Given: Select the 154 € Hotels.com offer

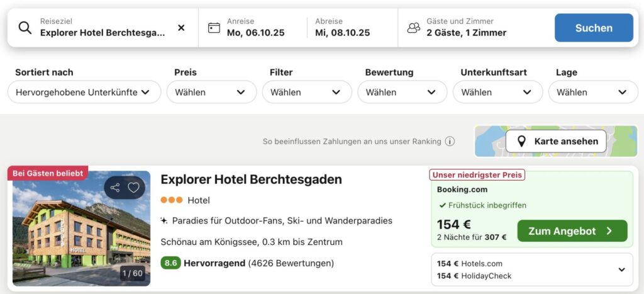Looking at the screenshot, I should click(x=469, y=264).
